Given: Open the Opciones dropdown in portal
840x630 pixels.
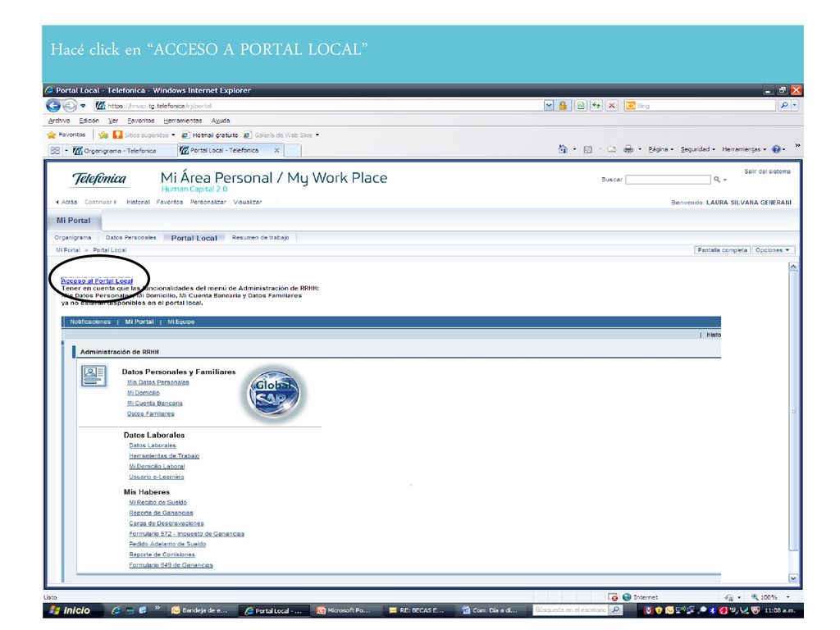Looking at the screenshot, I should pyautogui.click(x=774, y=250).
